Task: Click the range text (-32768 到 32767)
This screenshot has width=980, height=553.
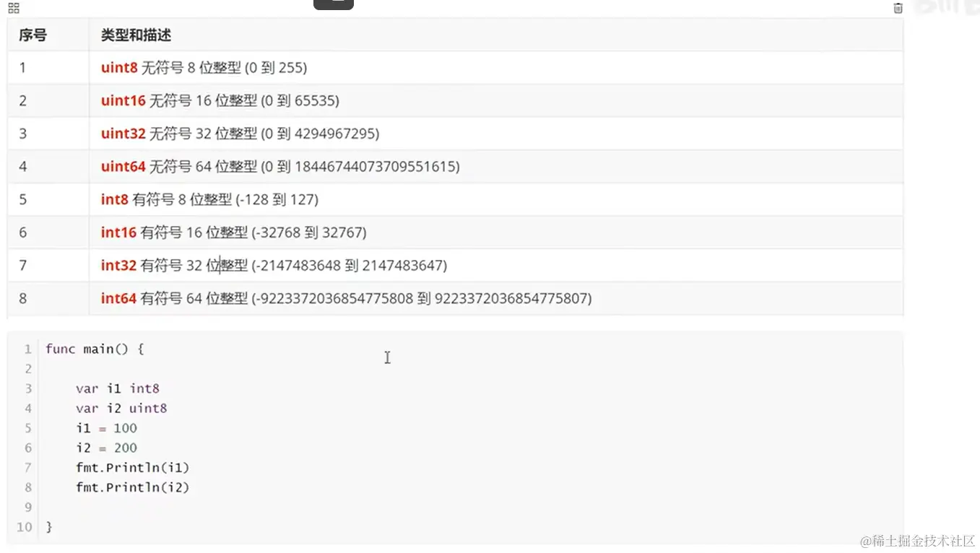Action: pos(309,232)
